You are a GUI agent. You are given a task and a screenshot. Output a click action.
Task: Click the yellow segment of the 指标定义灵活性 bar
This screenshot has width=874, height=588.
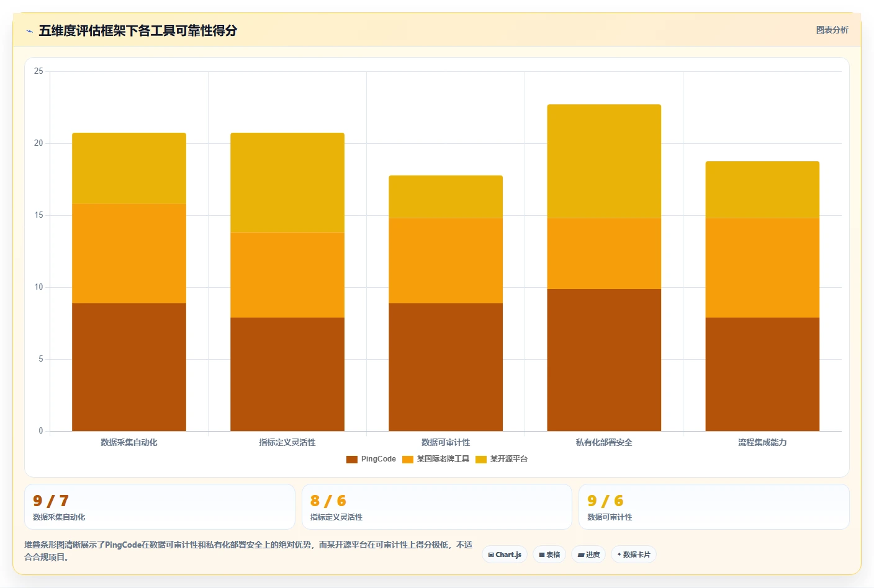coord(287,183)
